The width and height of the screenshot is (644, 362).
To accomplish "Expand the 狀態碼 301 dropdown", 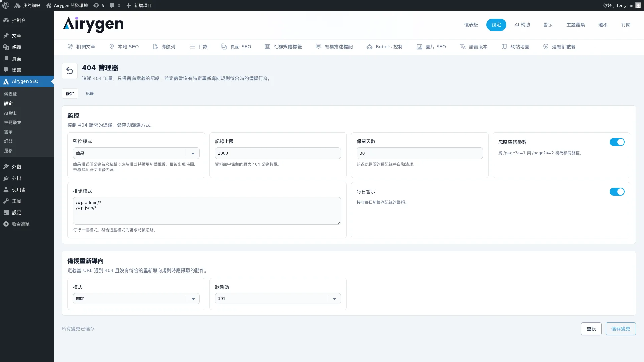I will pos(278,299).
